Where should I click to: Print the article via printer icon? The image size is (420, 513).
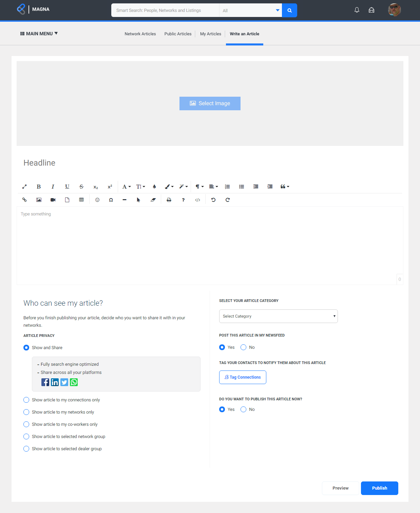point(169,200)
